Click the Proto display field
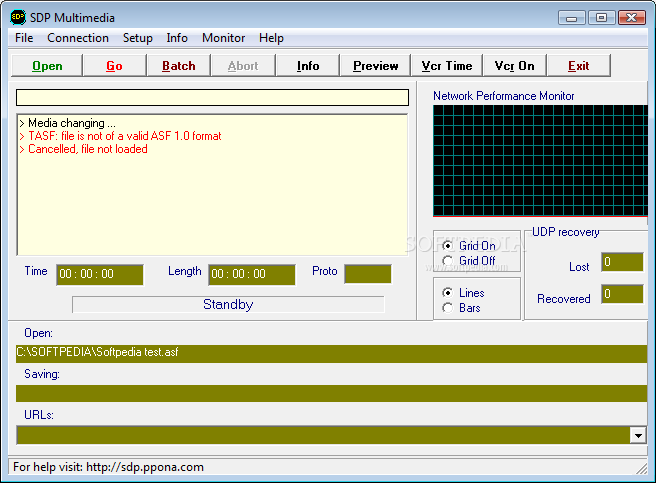 click(x=368, y=274)
